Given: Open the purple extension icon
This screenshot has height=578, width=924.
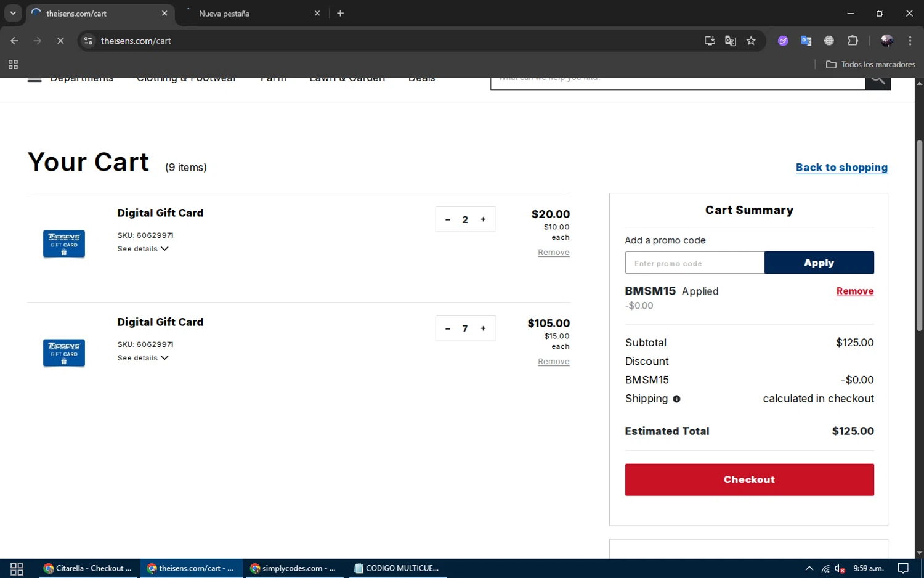Looking at the screenshot, I should pyautogui.click(x=783, y=41).
